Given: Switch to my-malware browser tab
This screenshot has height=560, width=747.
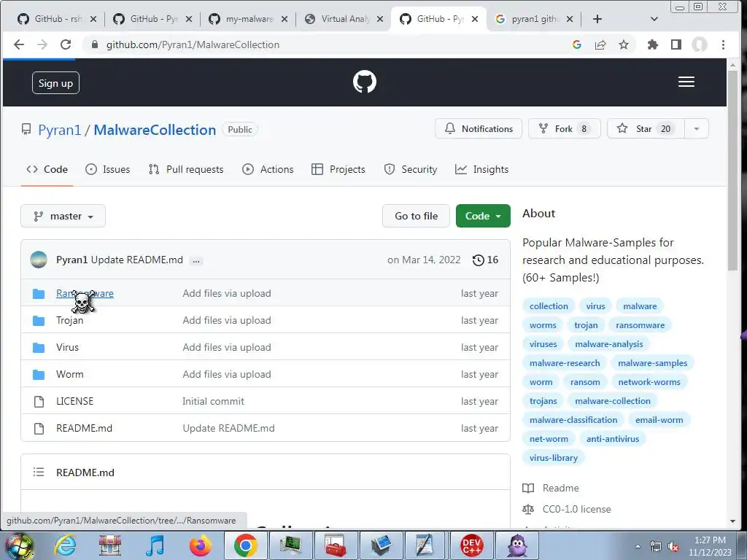Looking at the screenshot, I should click(248, 19).
